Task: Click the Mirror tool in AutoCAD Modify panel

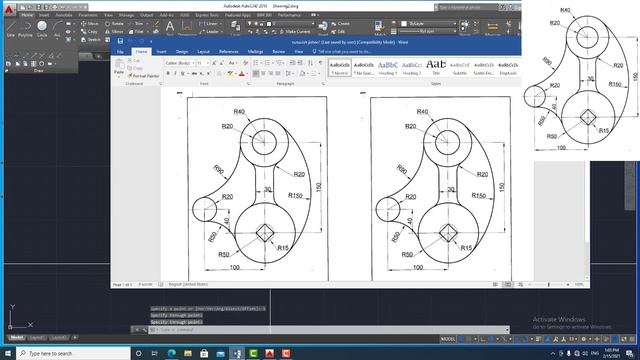Action: click(114, 31)
